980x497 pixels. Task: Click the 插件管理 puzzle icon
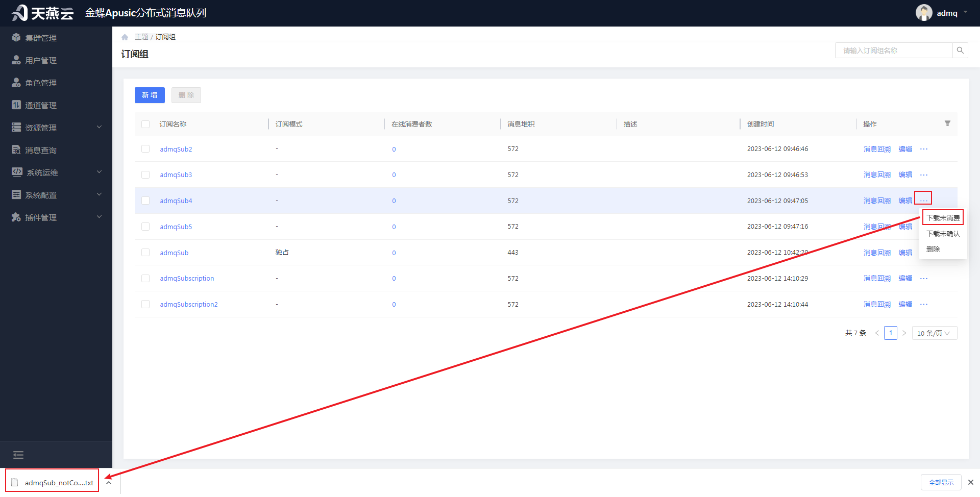(x=16, y=217)
